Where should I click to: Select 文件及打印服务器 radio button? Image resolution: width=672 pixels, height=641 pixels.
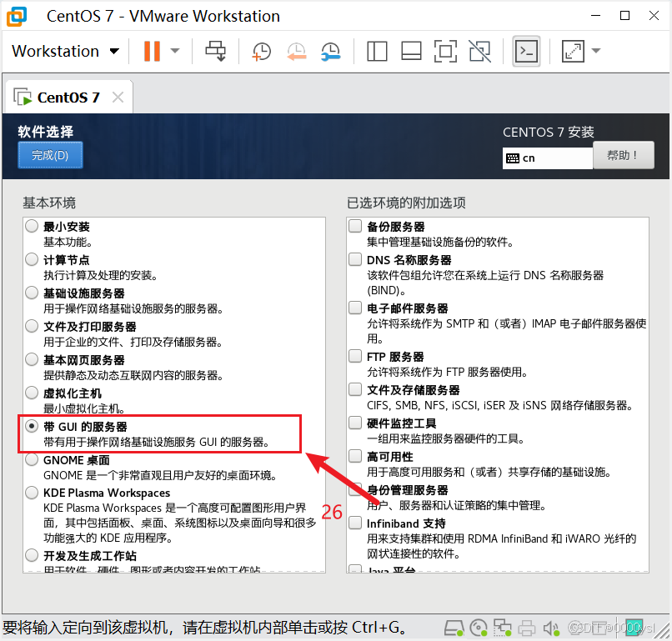[32, 326]
